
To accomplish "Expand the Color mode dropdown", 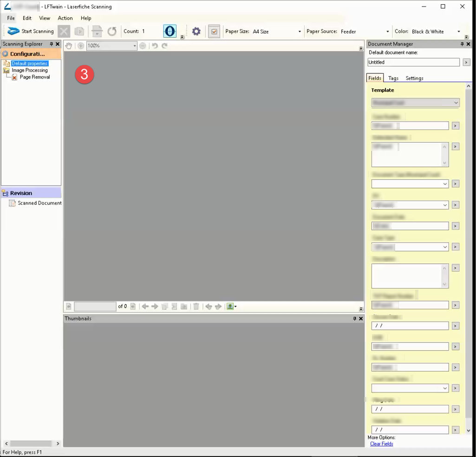I will (x=459, y=32).
